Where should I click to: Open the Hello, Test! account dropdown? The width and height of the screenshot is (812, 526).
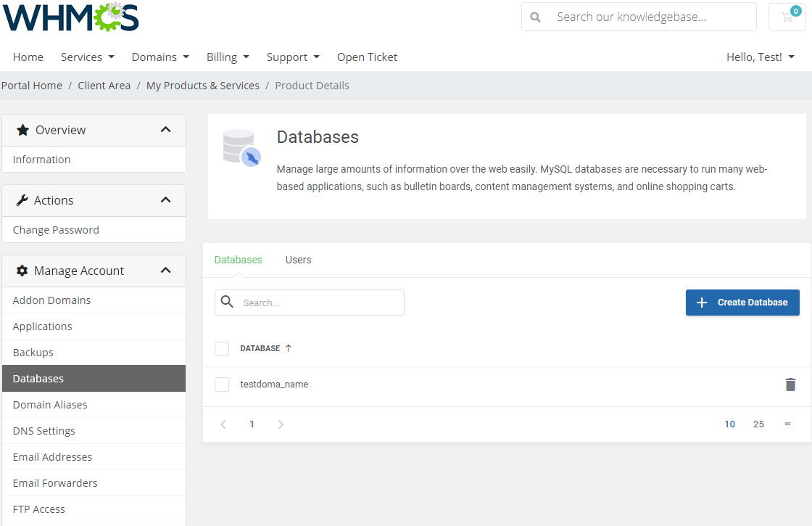pos(761,57)
